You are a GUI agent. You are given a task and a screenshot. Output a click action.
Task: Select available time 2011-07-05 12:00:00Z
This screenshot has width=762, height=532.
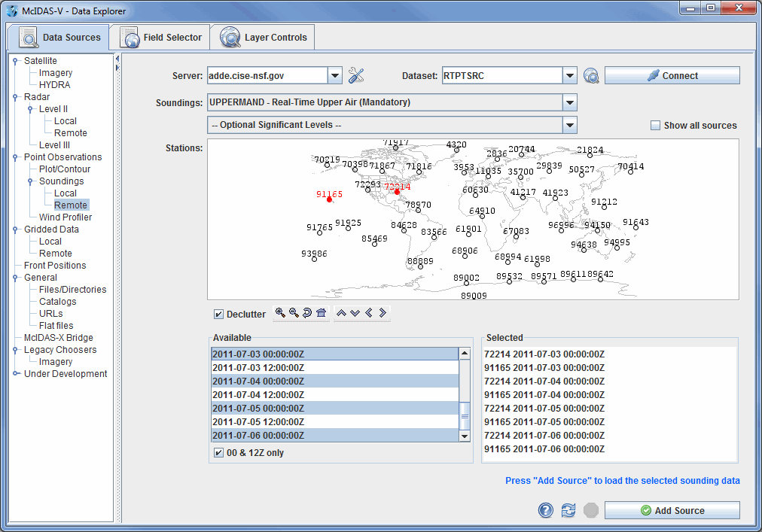335,422
